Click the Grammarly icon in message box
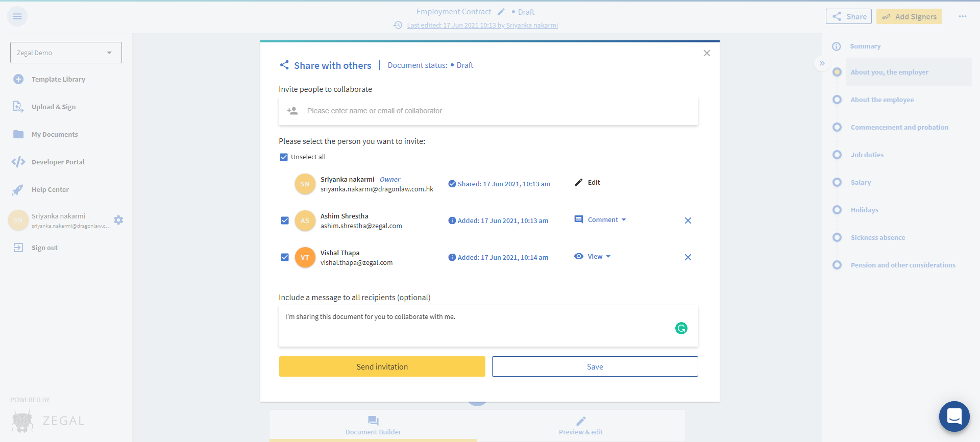The width and height of the screenshot is (980, 442). [681, 328]
